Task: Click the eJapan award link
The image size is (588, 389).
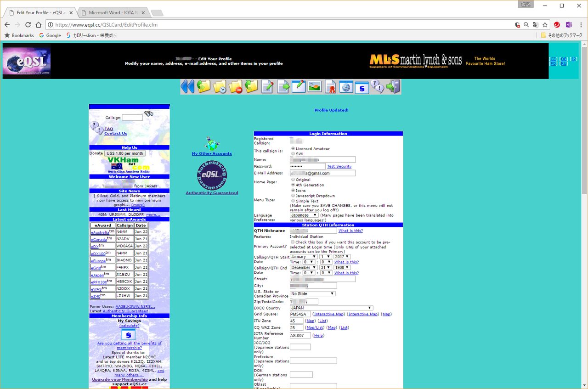Action: tap(99, 275)
